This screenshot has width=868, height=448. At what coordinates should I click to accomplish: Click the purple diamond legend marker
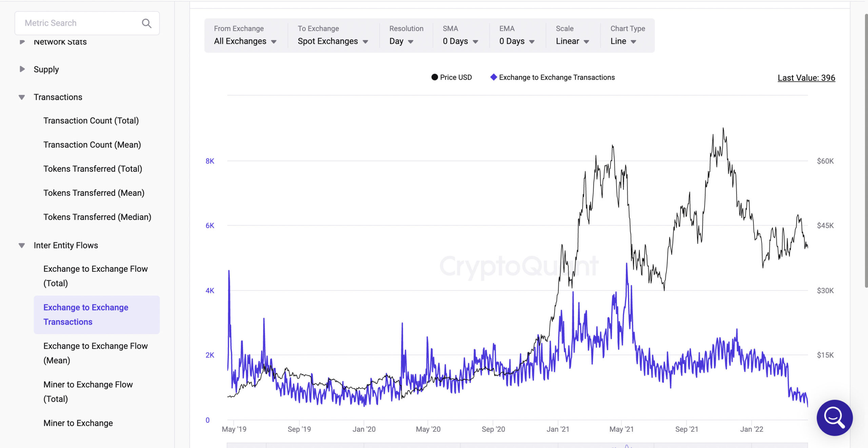(x=494, y=77)
